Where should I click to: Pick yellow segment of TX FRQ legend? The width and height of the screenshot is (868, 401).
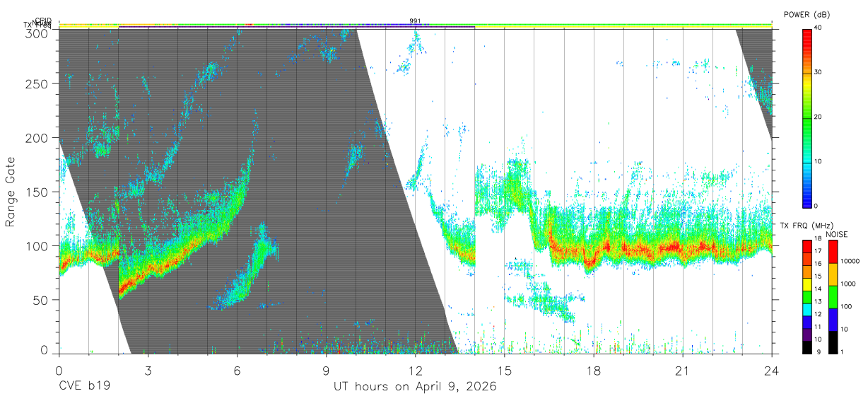coord(807,284)
